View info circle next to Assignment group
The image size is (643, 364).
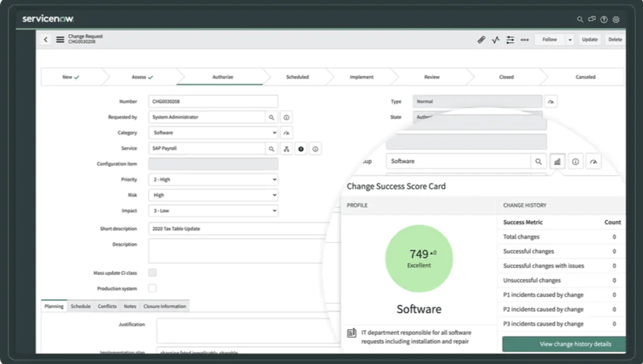pos(575,161)
